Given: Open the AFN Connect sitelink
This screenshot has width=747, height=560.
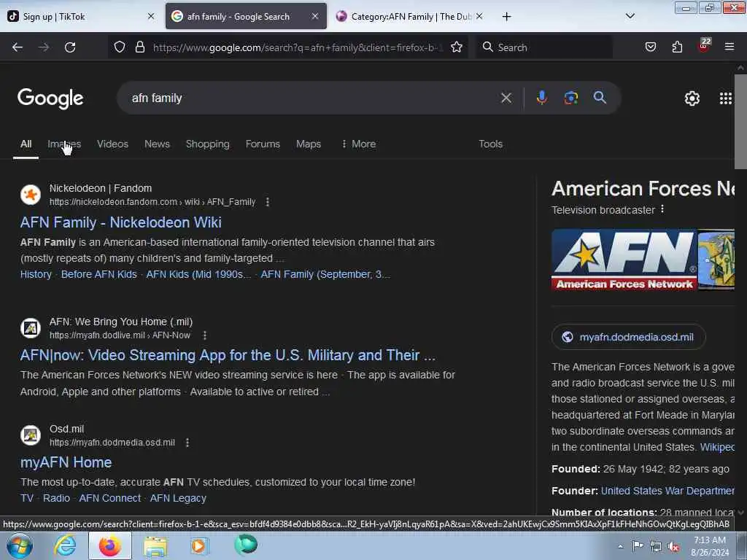Looking at the screenshot, I should pos(110,498).
